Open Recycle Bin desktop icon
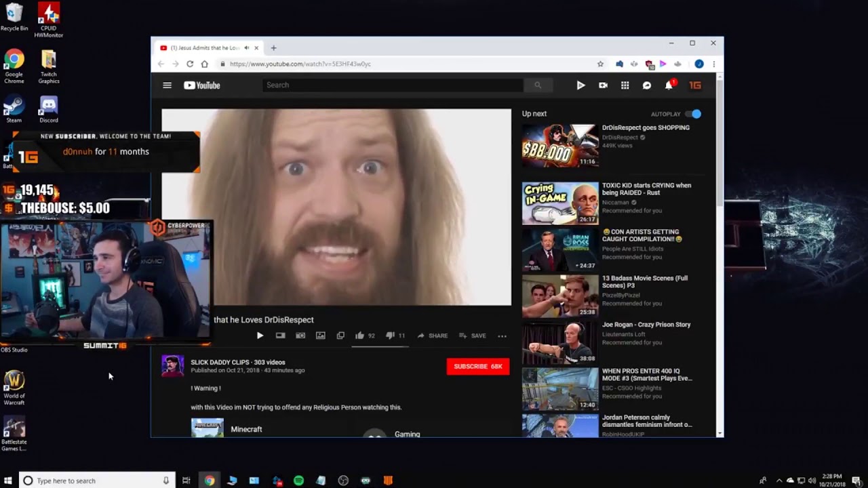The image size is (868, 488). (14, 18)
